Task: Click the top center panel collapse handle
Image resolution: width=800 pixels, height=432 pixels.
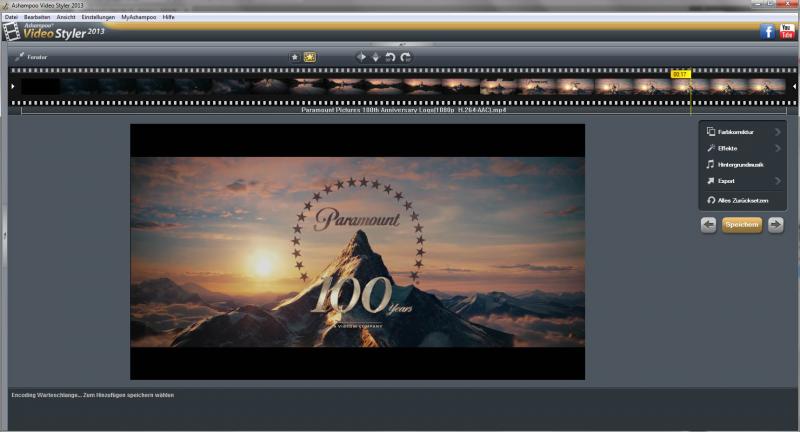Action: pos(402,44)
